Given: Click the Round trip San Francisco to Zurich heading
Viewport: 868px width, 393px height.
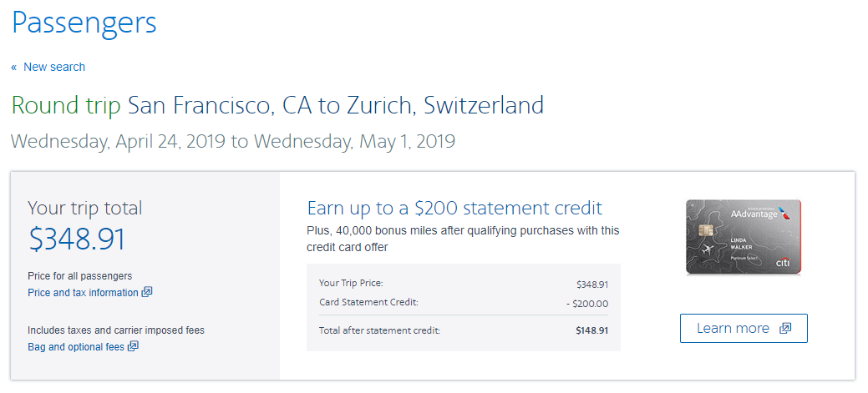Looking at the screenshot, I should (x=277, y=106).
